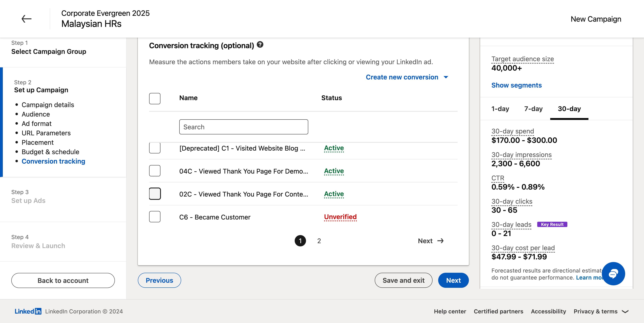Tick the 04C Viewed Thank You Page checkbox
This screenshot has height=323, width=644.
click(155, 171)
